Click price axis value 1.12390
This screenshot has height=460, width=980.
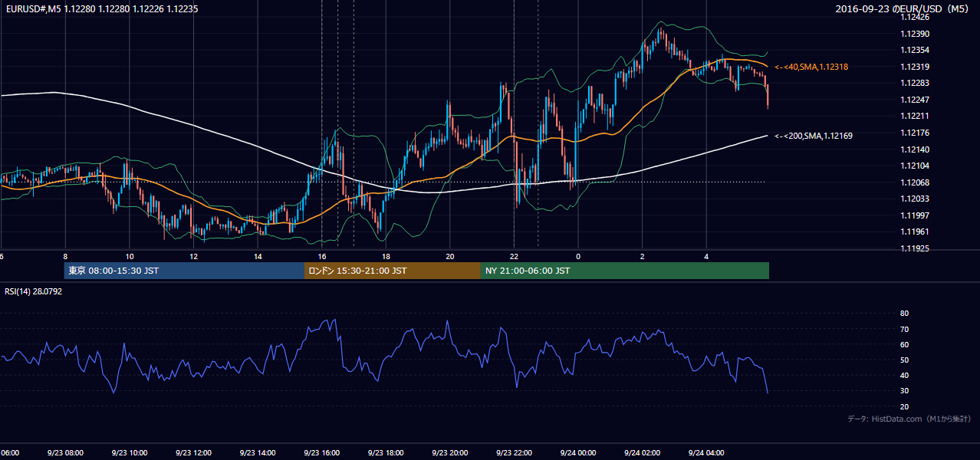pyautogui.click(x=915, y=34)
